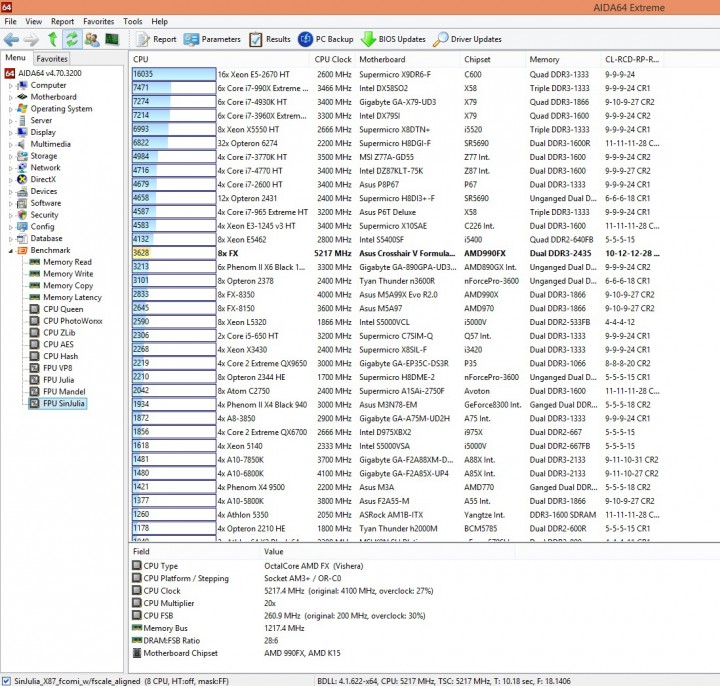The image size is (720, 686).
Task: Select the FPU SinJulia benchmark
Action: click(x=57, y=404)
